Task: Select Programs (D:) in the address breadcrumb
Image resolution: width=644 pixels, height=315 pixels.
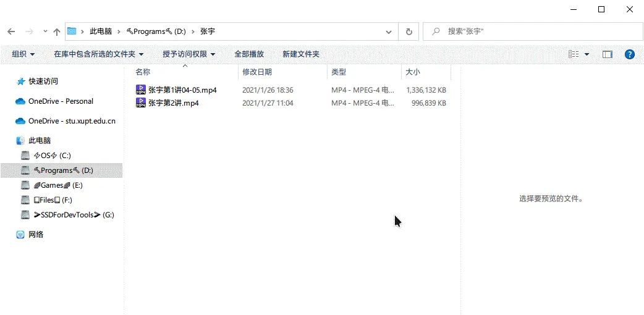Action: [156, 31]
